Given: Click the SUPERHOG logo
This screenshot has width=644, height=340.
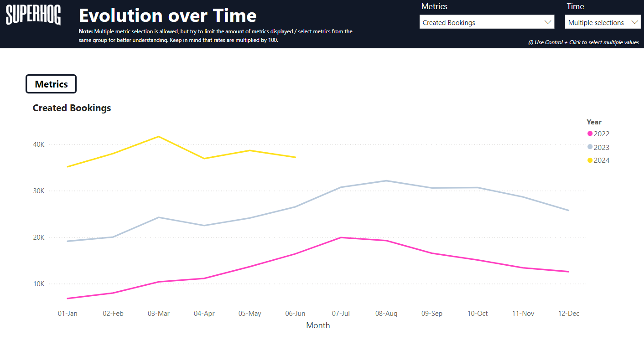Looking at the screenshot, I should point(33,15).
